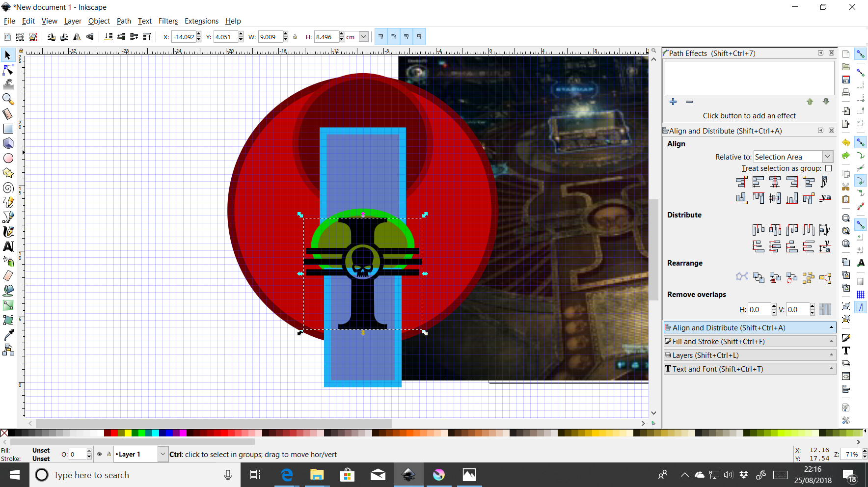Select the Zoom tool in toolbox

tap(8, 99)
